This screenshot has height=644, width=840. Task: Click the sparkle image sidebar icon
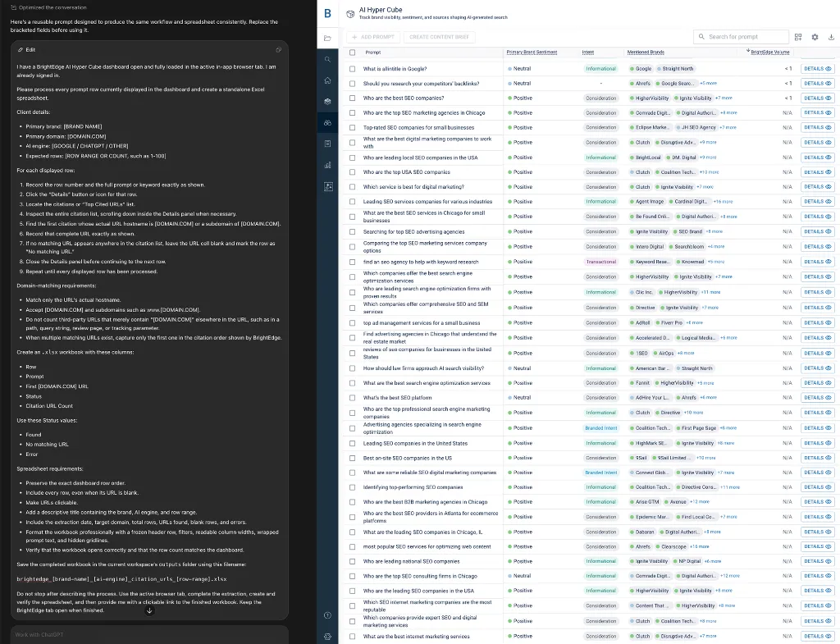328,186
